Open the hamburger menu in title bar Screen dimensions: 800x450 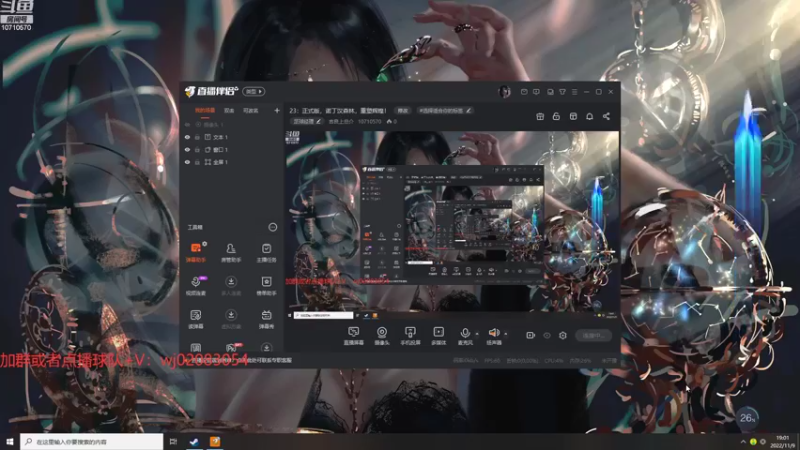coord(574,92)
